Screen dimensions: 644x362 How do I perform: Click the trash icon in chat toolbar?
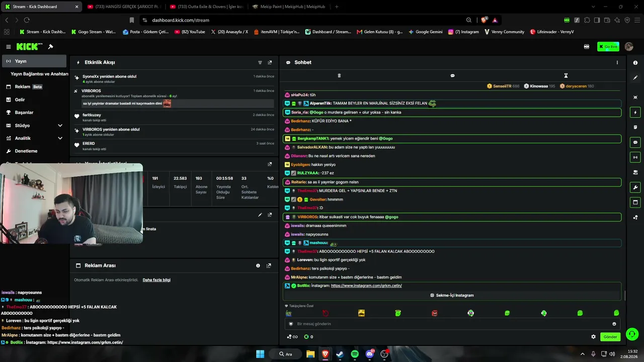[x=339, y=75]
